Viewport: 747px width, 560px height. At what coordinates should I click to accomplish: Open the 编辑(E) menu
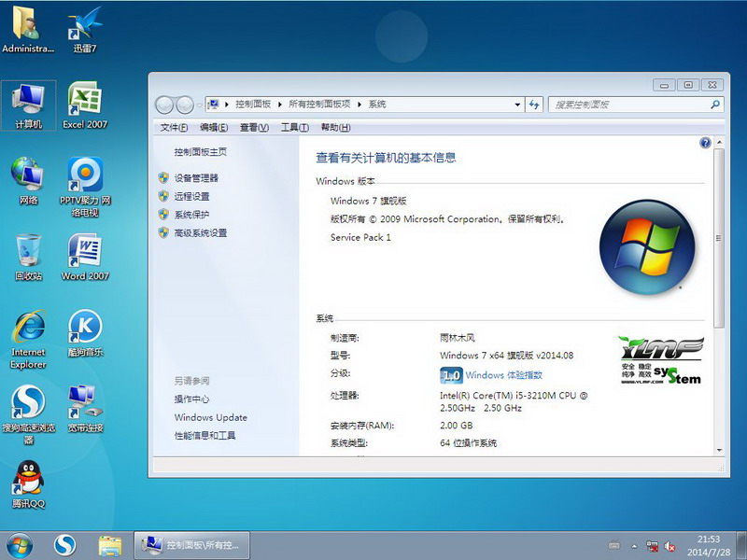[214, 128]
